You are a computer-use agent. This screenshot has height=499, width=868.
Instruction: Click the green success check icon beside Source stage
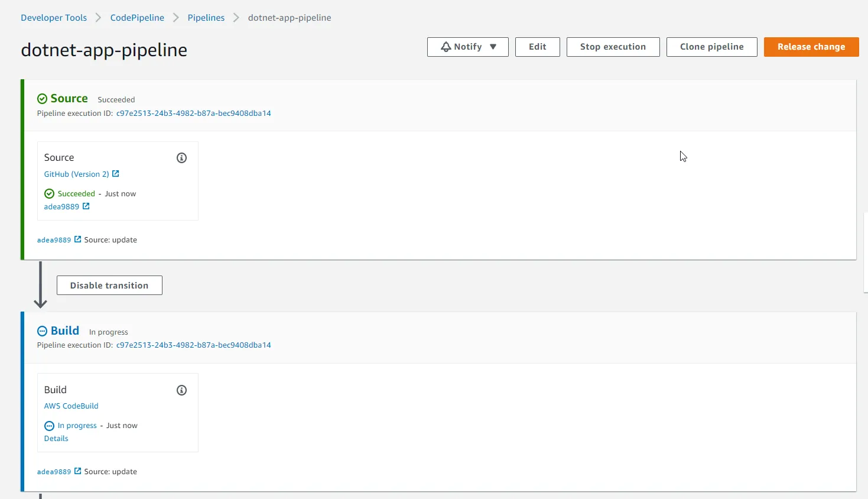[41, 98]
